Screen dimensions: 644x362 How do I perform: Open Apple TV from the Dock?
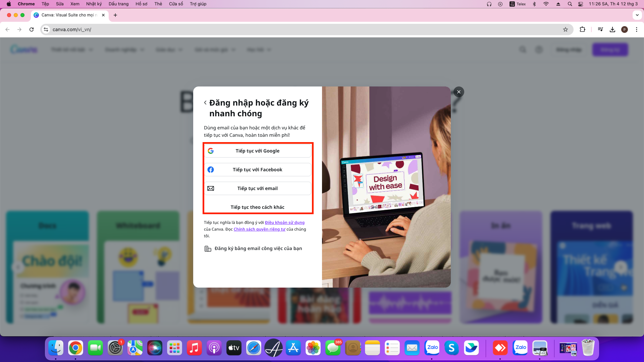(x=234, y=348)
